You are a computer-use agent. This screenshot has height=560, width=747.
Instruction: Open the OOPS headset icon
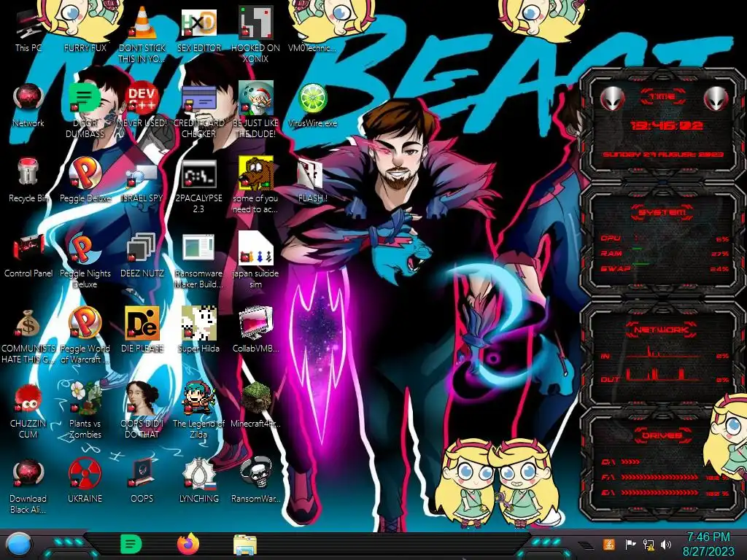click(x=142, y=474)
